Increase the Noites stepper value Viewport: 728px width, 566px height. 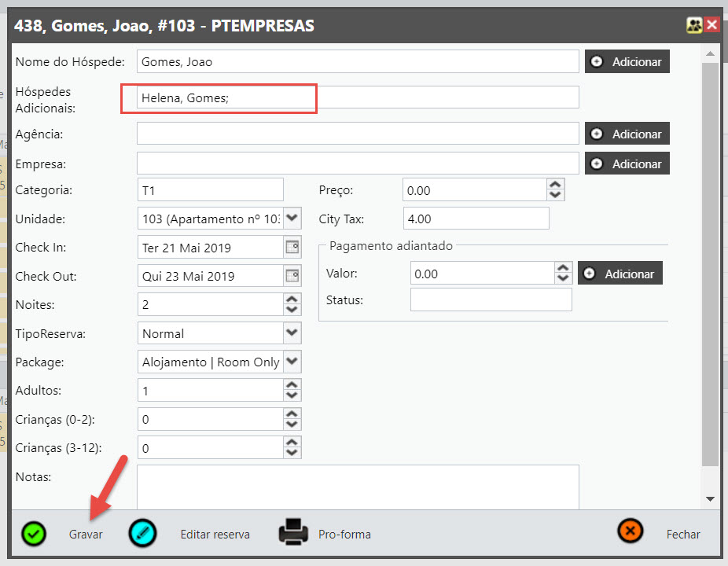[292, 299]
